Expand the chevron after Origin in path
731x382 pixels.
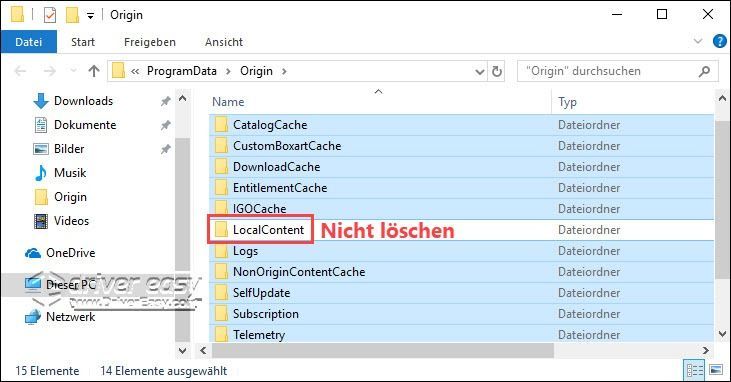tap(284, 71)
